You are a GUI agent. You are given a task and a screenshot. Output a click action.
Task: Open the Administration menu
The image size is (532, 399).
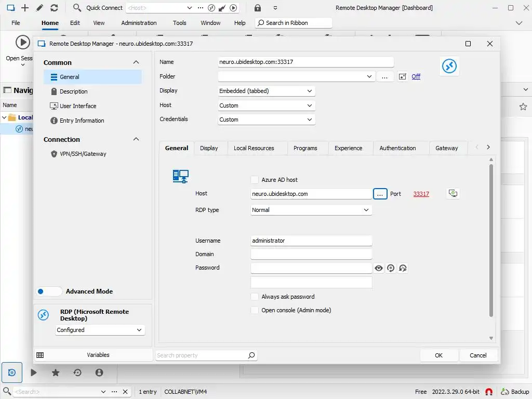pyautogui.click(x=139, y=23)
